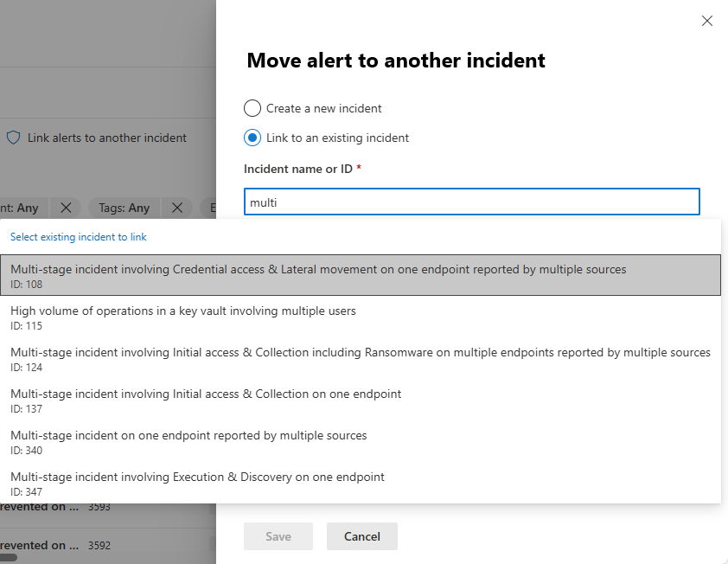Click the Cancel button
Image resolution: width=728 pixels, height=564 pixels.
tap(361, 536)
